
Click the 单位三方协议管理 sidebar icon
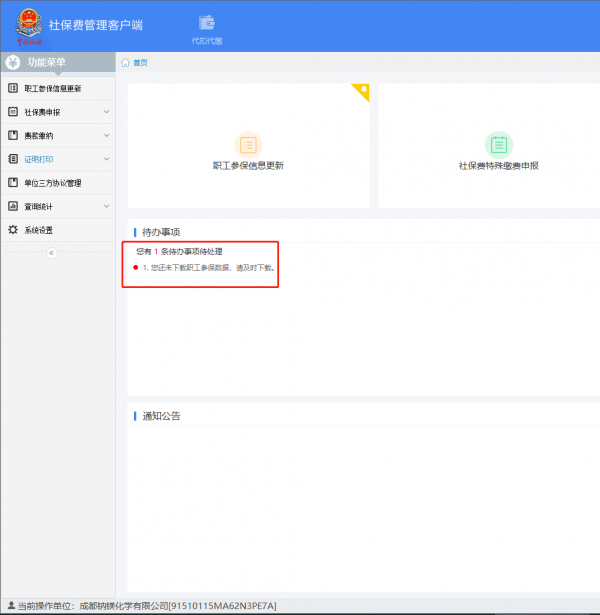click(x=13, y=183)
